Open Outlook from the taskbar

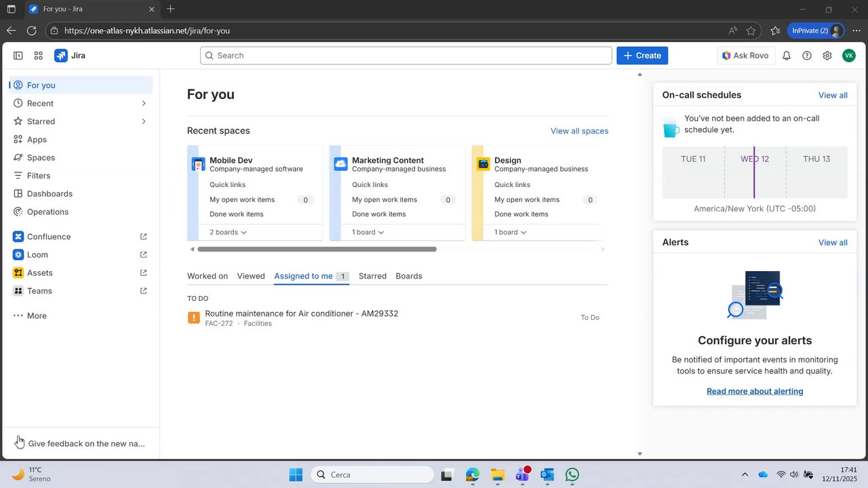[x=547, y=474]
